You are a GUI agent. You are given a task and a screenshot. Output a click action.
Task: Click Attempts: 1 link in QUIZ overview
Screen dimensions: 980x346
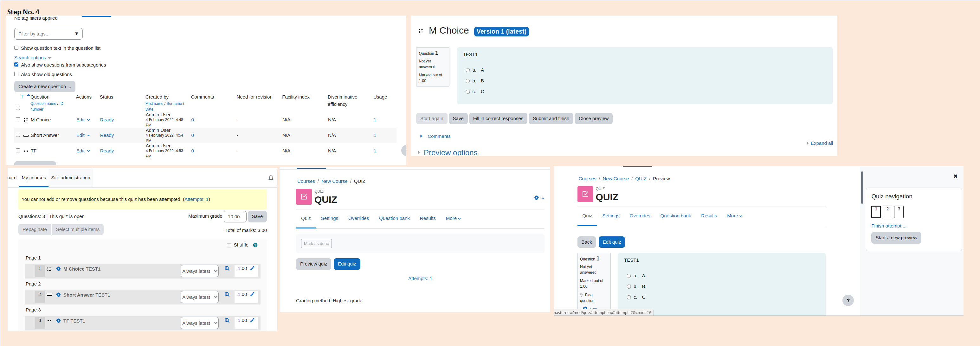click(x=420, y=279)
